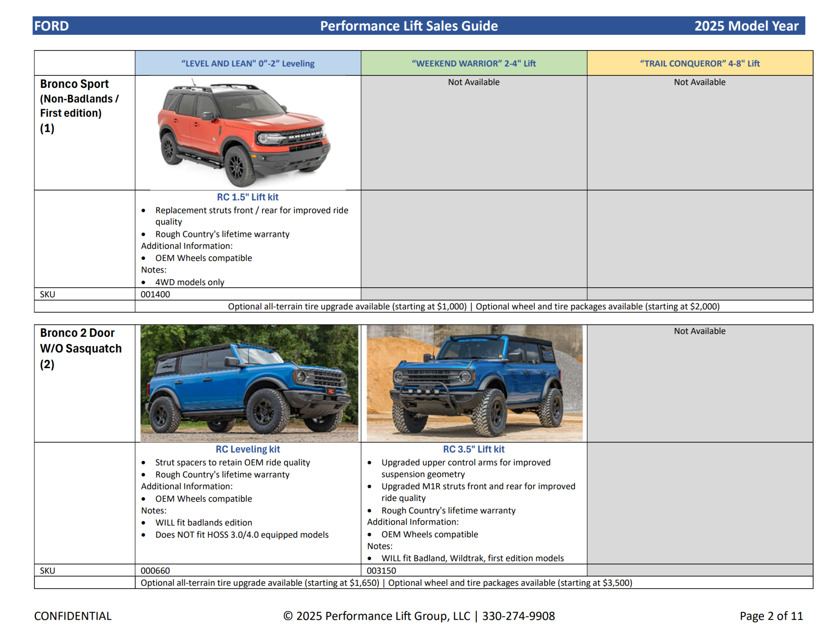This screenshot has height=630, width=840.
Task: Click "Strut spacers to retain OEM ride quality"
Action: tap(233, 463)
